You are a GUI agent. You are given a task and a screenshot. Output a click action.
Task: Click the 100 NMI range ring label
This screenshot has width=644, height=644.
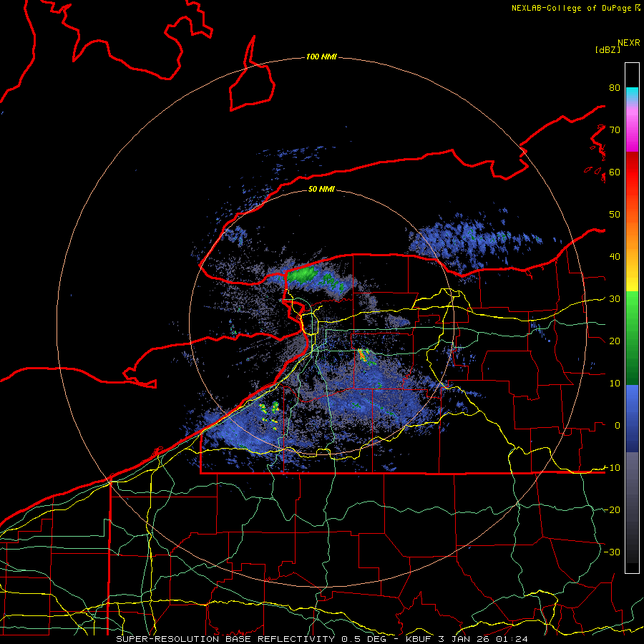321,57
